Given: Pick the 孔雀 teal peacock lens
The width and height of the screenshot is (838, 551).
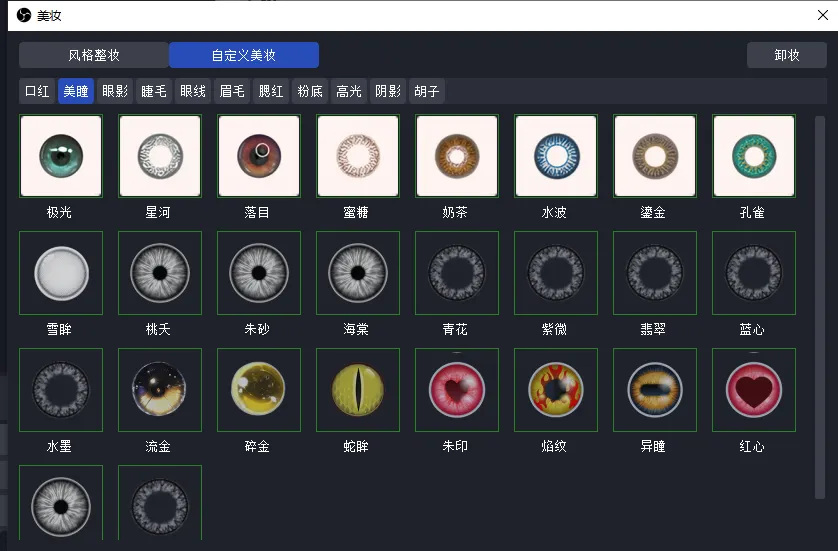Looking at the screenshot, I should click(754, 156).
